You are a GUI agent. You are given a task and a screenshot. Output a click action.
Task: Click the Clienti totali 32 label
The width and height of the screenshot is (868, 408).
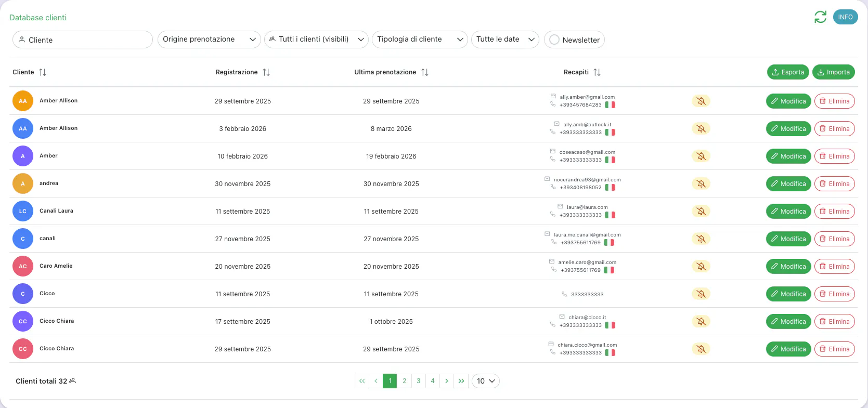(42, 381)
